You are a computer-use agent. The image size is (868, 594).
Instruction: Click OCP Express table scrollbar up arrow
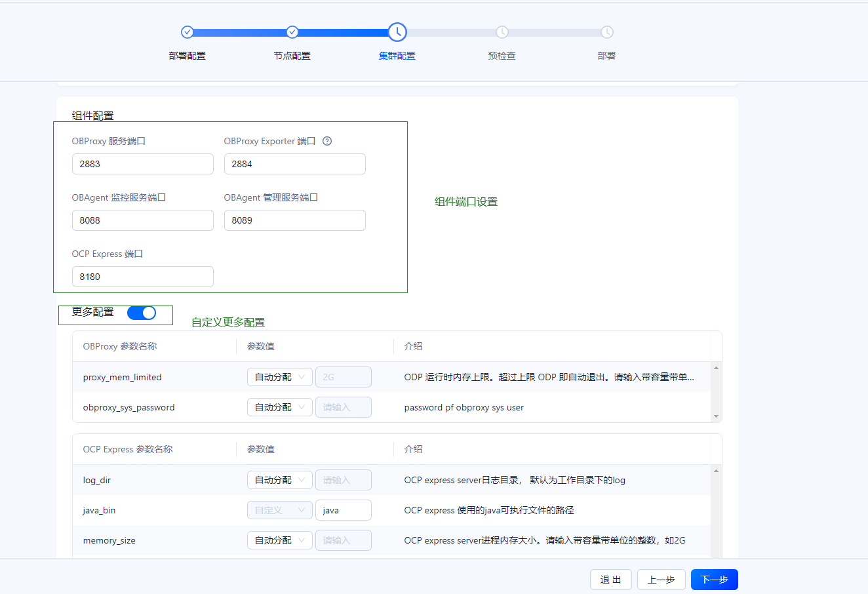point(716,471)
